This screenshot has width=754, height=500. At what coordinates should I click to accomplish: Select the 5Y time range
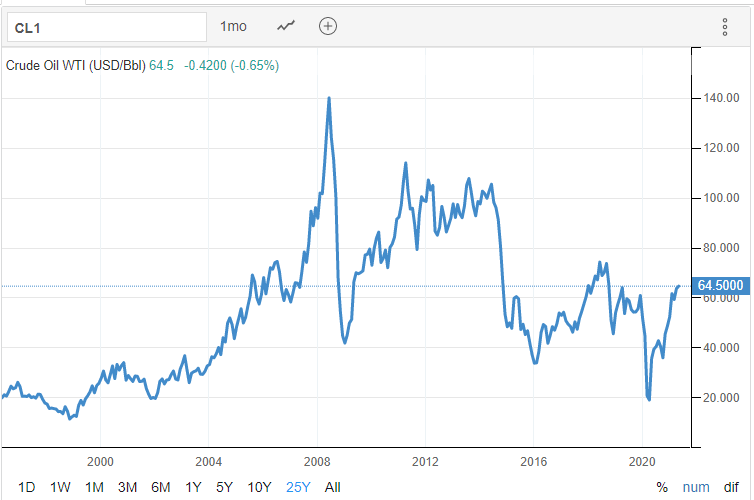point(224,488)
